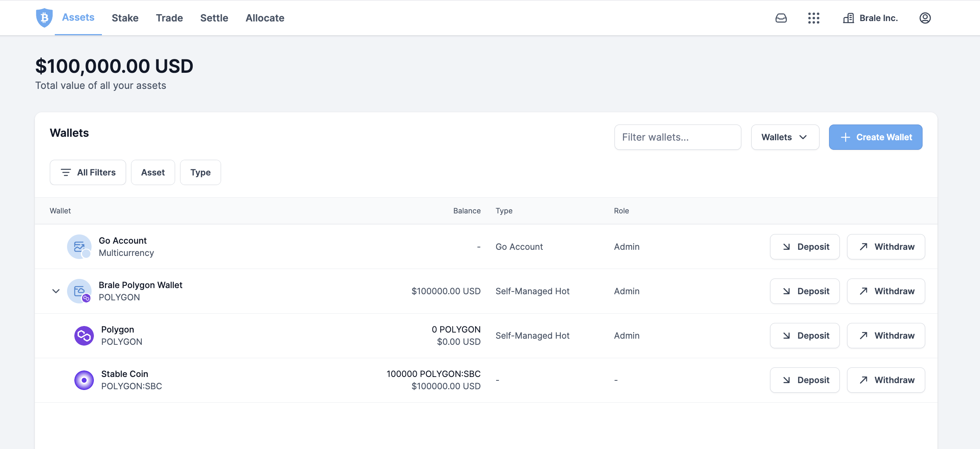980x449 pixels.
Task: Open the Type filter dropdown
Action: (200, 172)
